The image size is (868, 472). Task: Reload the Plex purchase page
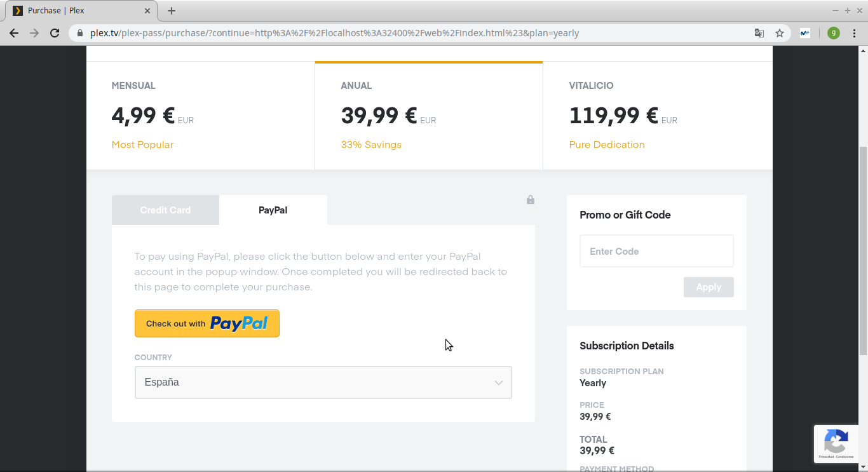coord(55,33)
